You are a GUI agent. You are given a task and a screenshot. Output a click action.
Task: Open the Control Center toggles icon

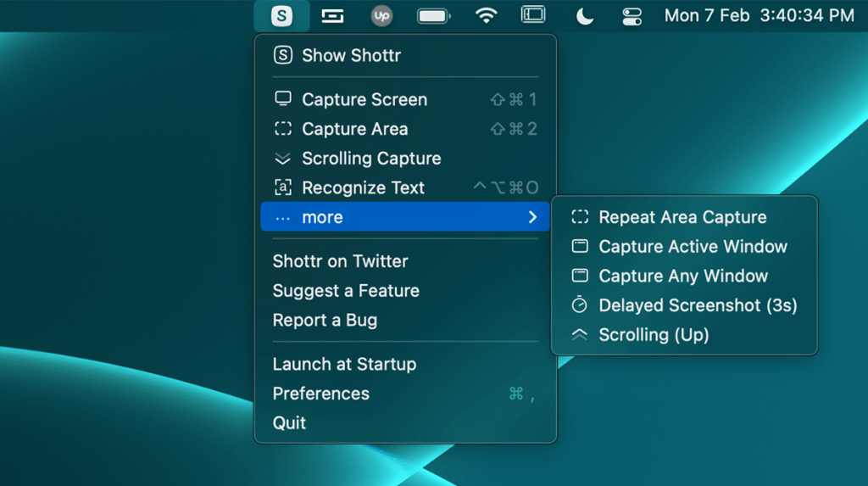click(632, 16)
